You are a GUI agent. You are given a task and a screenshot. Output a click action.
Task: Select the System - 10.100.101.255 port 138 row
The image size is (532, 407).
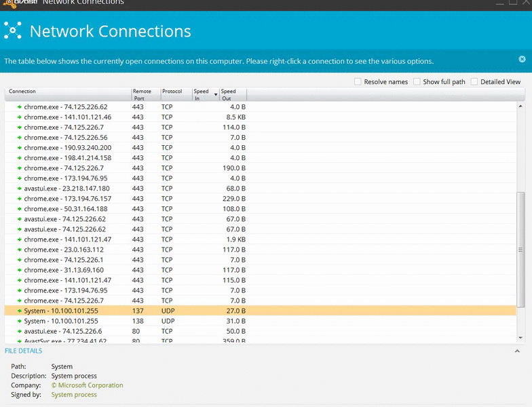(261, 321)
